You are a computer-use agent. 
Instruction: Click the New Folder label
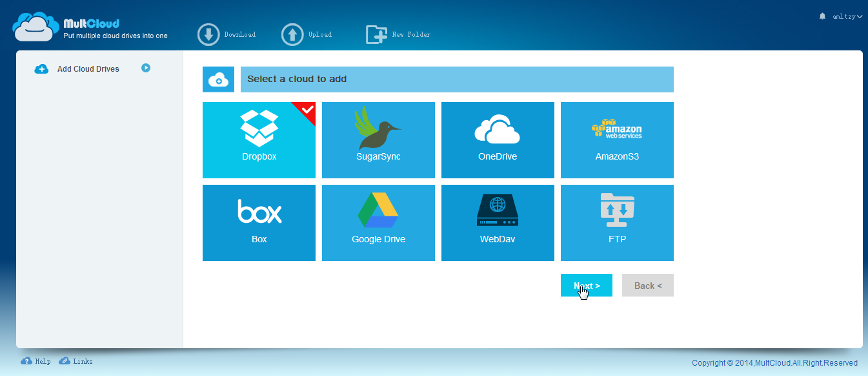(412, 34)
